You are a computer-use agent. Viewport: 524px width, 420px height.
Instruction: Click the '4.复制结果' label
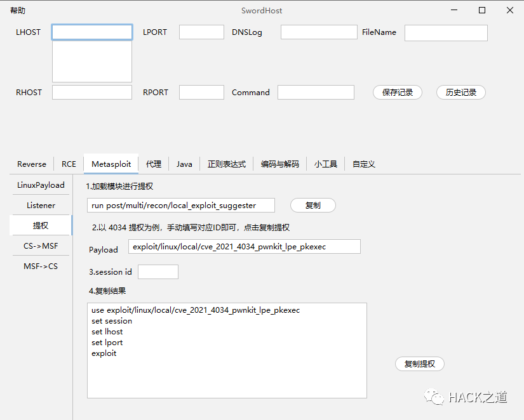click(x=107, y=291)
